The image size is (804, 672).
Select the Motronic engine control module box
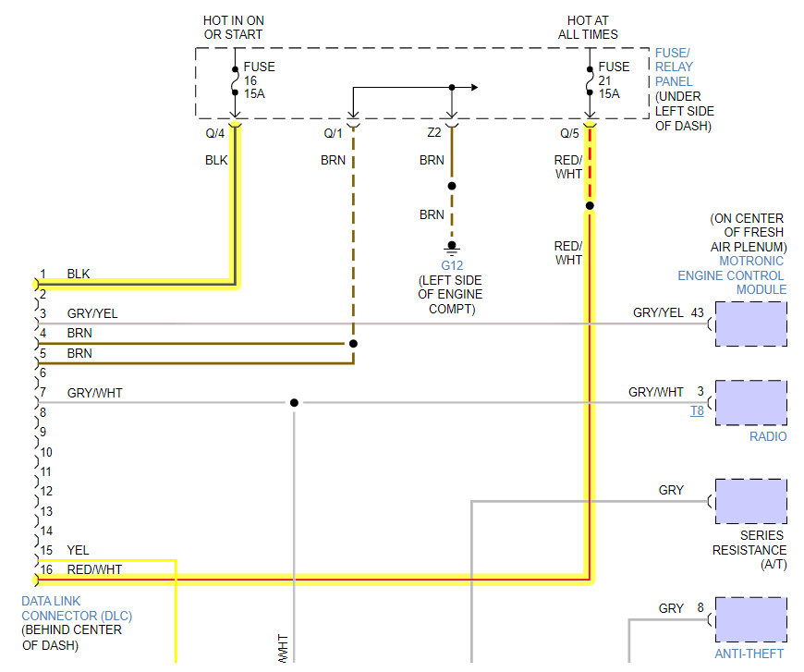(x=751, y=324)
